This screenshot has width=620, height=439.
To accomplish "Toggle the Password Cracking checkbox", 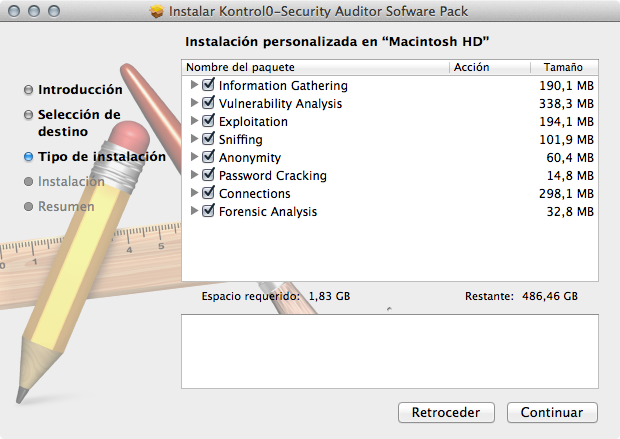I will pyautogui.click(x=208, y=175).
